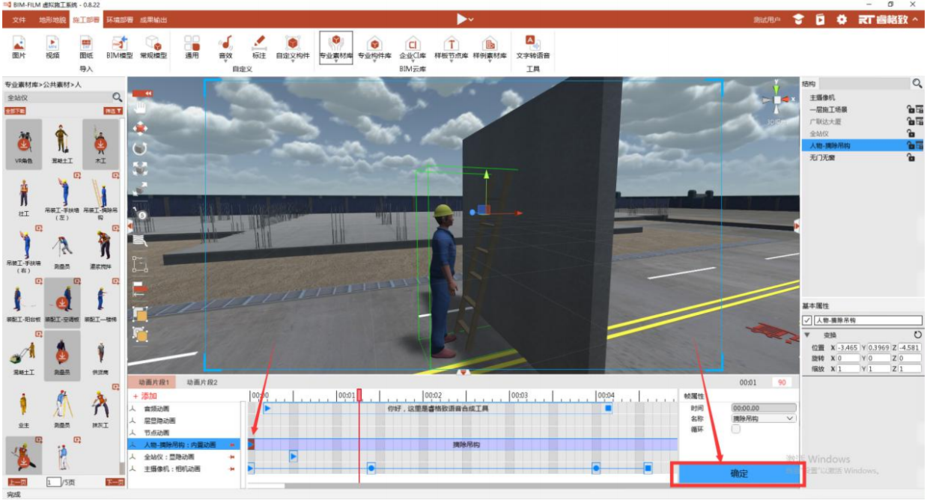This screenshot has width=927, height=500.
Task: Toggle the 循环 loop checkbox
Action: point(736,429)
